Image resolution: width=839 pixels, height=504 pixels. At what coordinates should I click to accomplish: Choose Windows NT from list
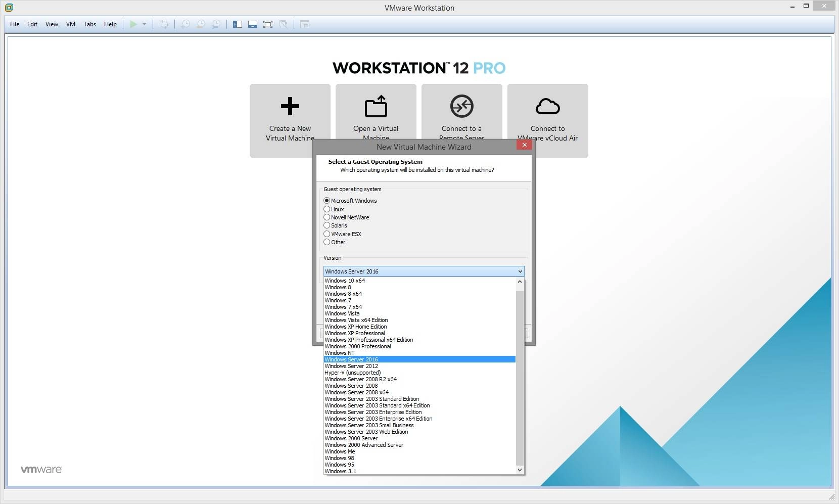419,353
